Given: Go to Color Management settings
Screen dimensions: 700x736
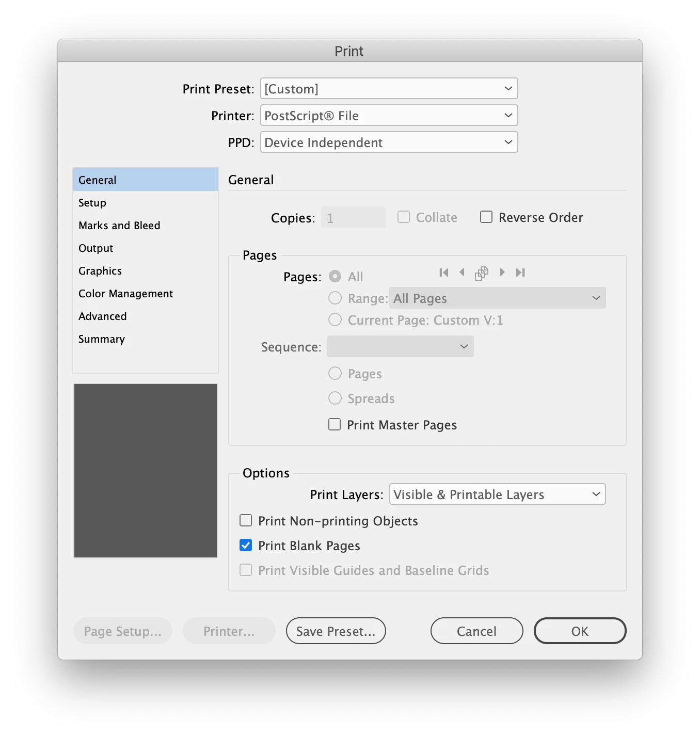Looking at the screenshot, I should coord(146,293).
